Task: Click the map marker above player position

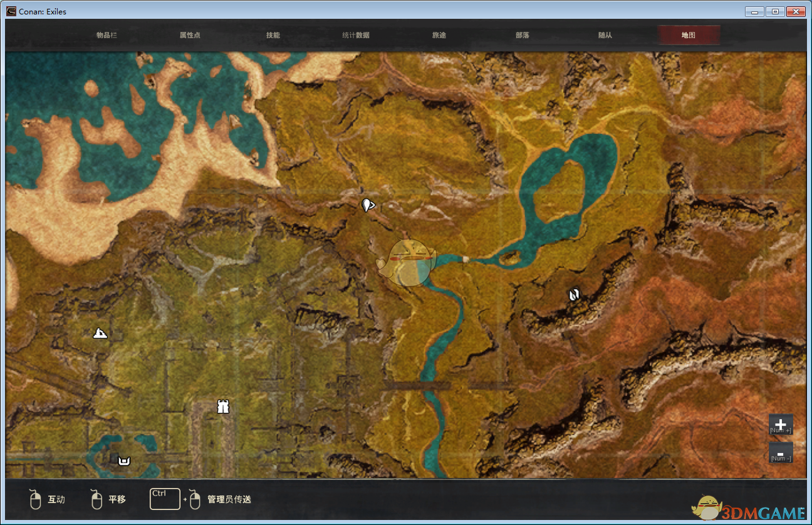Action: pyautogui.click(x=368, y=205)
